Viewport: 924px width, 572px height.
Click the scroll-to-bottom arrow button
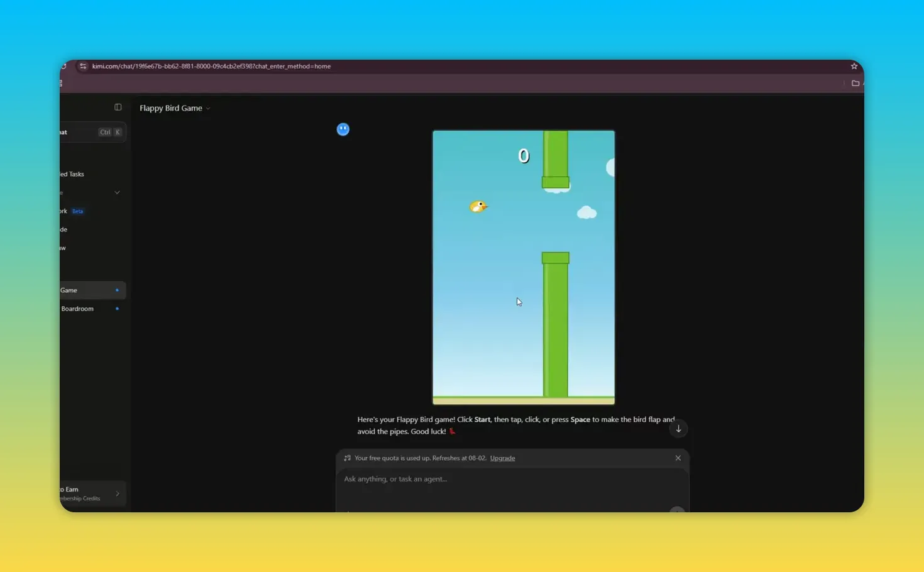coord(678,429)
